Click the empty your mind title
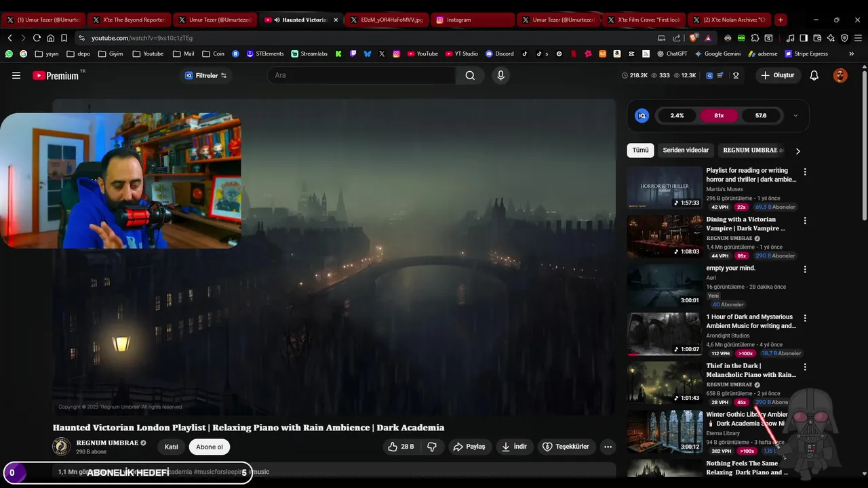This screenshot has height=488, width=868. pyautogui.click(x=730, y=268)
